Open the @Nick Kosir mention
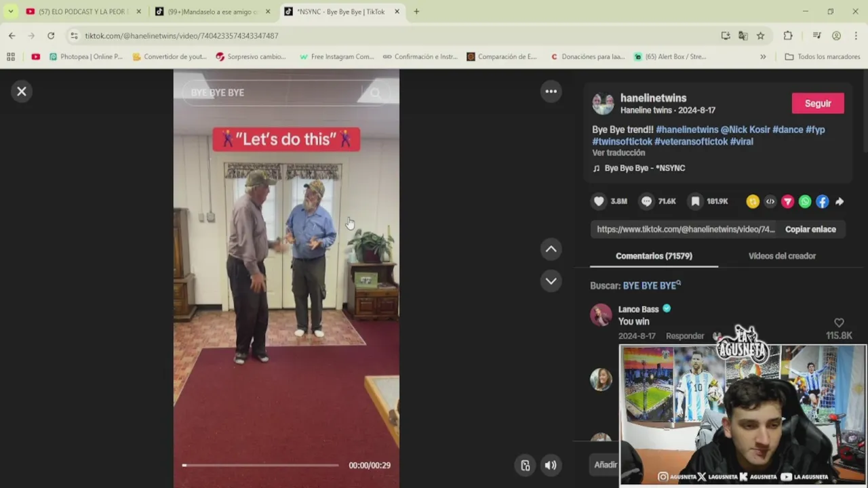 point(745,129)
